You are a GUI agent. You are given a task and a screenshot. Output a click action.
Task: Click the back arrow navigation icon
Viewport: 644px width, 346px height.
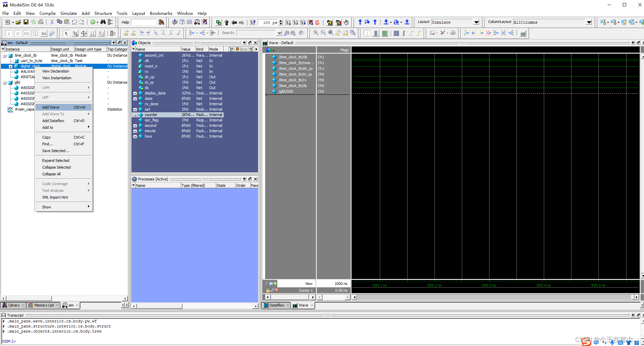point(234,23)
